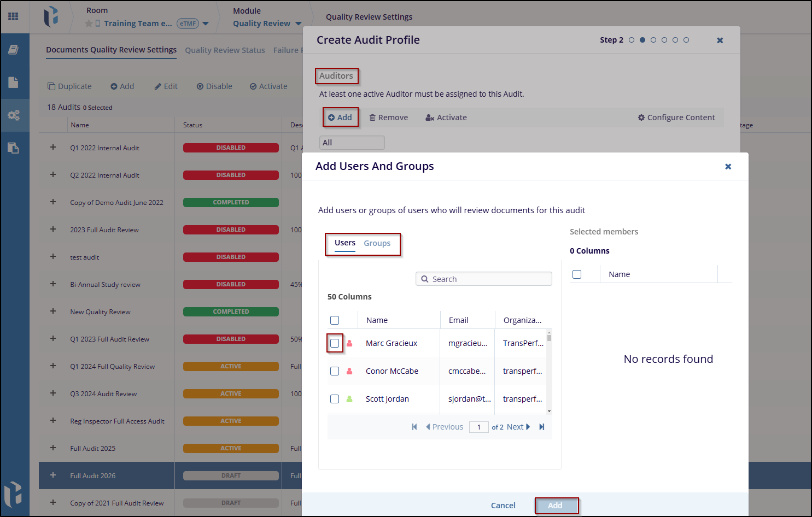Image resolution: width=812 pixels, height=517 pixels.
Task: Open the Training Team room dropdown
Action: click(206, 23)
